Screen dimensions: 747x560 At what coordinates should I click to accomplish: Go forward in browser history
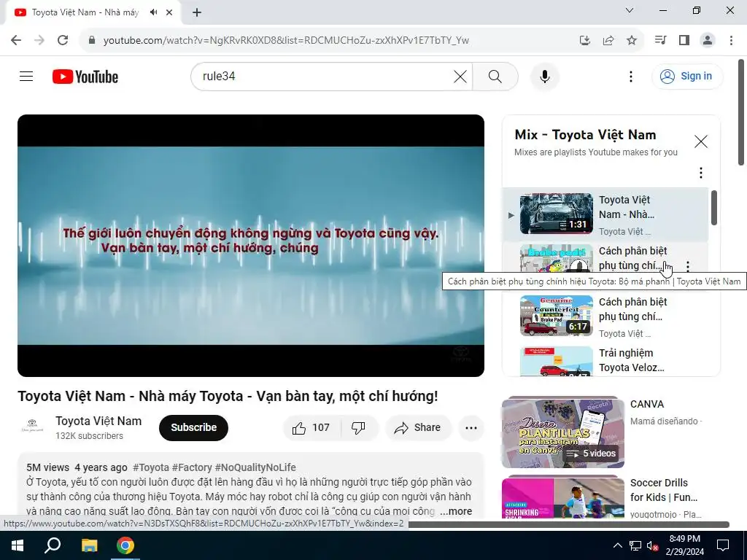click(39, 40)
